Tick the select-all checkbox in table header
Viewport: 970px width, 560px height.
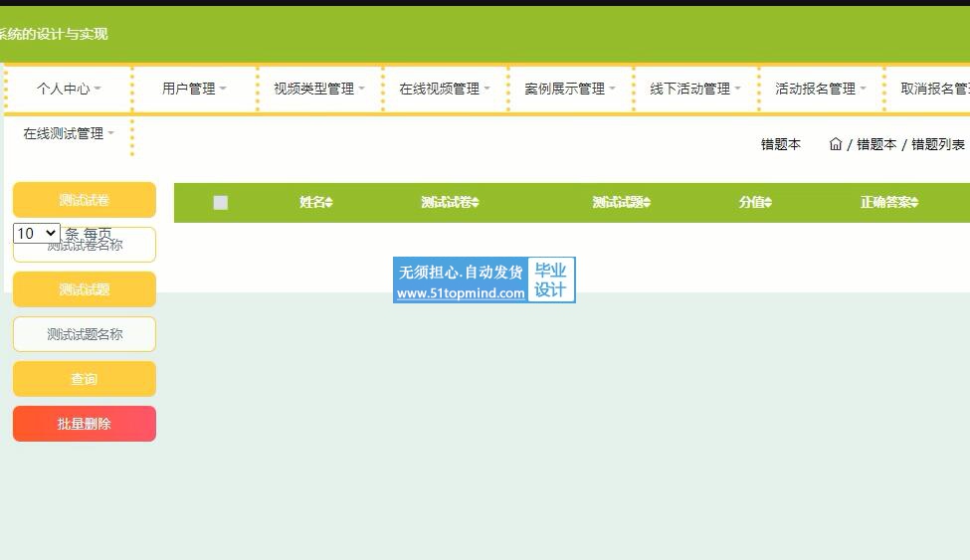point(221,203)
